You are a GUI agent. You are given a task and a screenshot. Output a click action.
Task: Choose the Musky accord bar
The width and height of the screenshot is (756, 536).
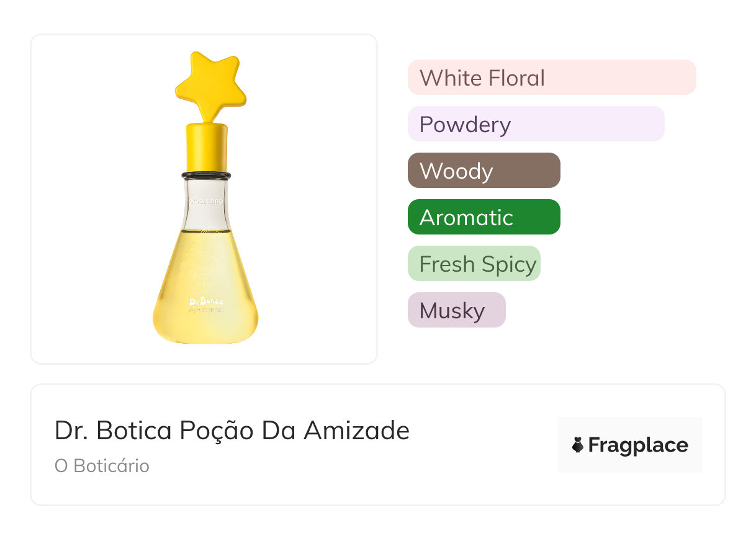point(456,310)
